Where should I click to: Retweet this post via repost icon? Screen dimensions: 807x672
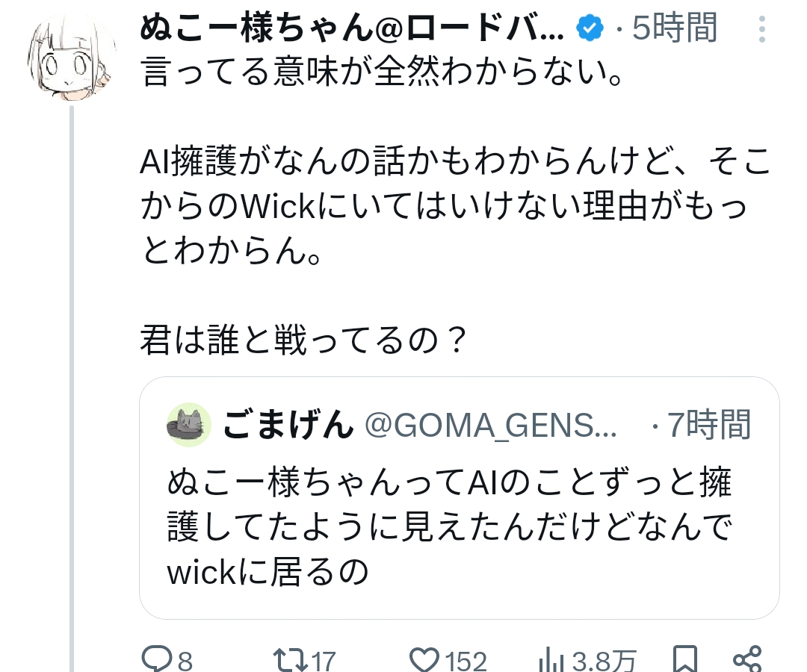tap(287, 659)
